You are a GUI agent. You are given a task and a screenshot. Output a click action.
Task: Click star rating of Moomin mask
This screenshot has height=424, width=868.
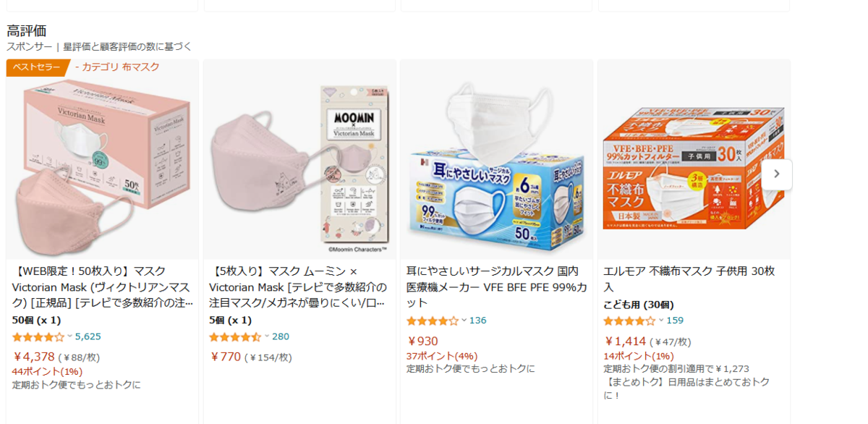click(235, 337)
